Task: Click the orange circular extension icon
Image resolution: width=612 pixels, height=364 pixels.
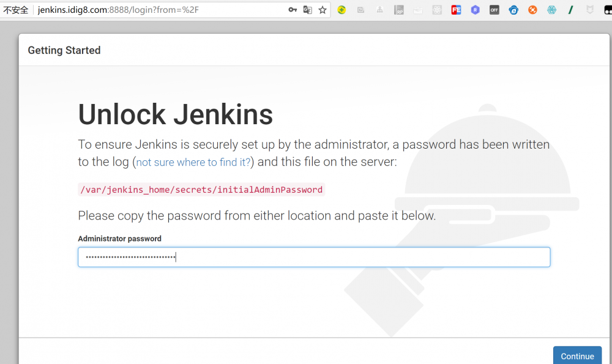Action: tap(532, 9)
